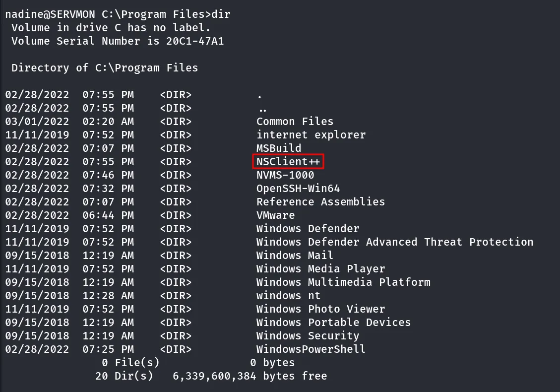Click the Common Files directory text
The height and width of the screenshot is (392, 560).
coord(295,122)
